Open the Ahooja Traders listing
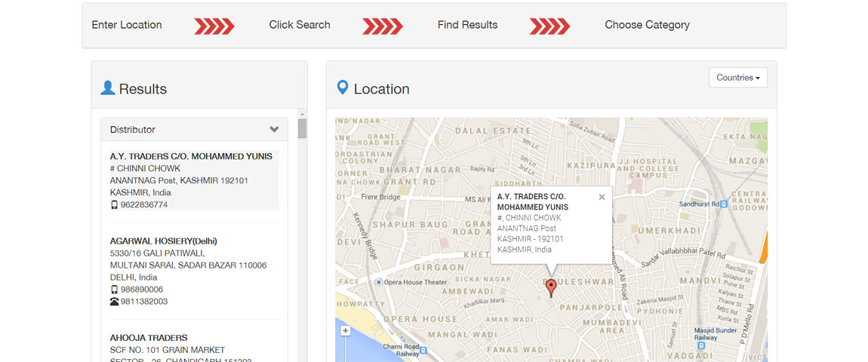Image resolution: width=868 pixels, height=362 pixels. [x=149, y=338]
